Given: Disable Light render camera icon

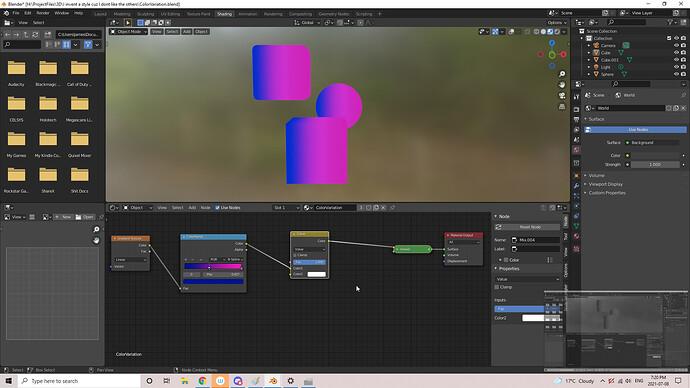Looking at the screenshot, I should coord(683,67).
